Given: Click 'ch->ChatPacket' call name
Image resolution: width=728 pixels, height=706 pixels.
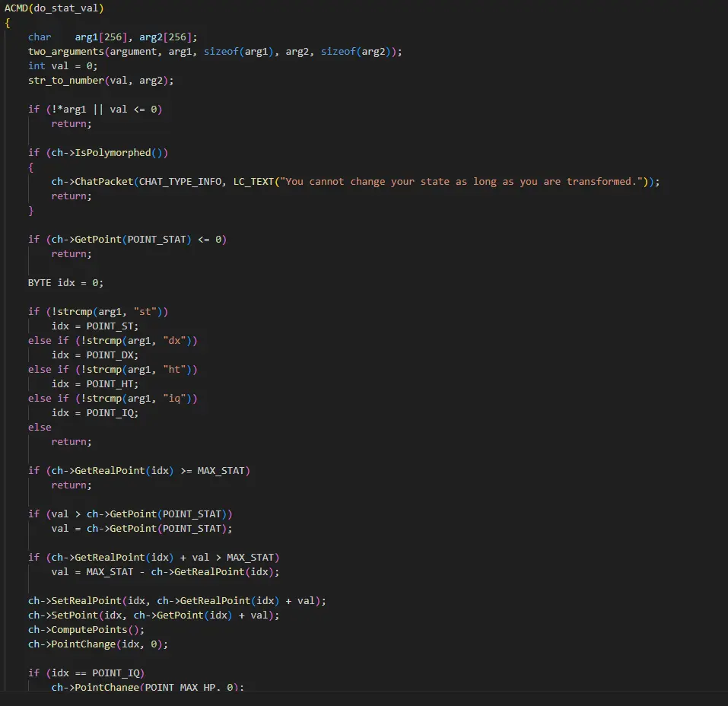Looking at the screenshot, I should tap(92, 182).
